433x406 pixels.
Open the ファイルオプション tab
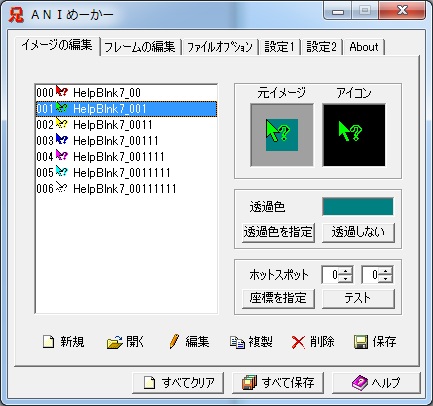pyautogui.click(x=220, y=47)
